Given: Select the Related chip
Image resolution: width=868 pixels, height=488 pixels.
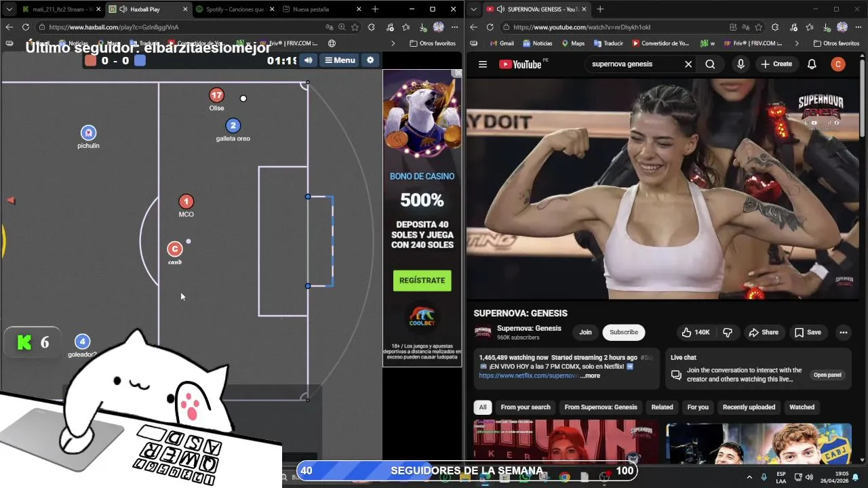Looking at the screenshot, I should (x=662, y=407).
